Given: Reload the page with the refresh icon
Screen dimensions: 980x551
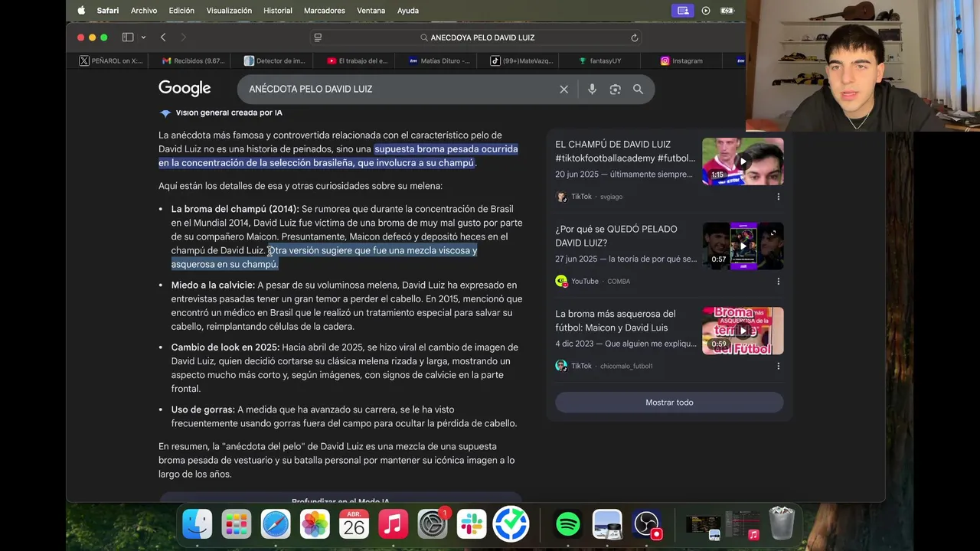Looking at the screenshot, I should point(634,37).
